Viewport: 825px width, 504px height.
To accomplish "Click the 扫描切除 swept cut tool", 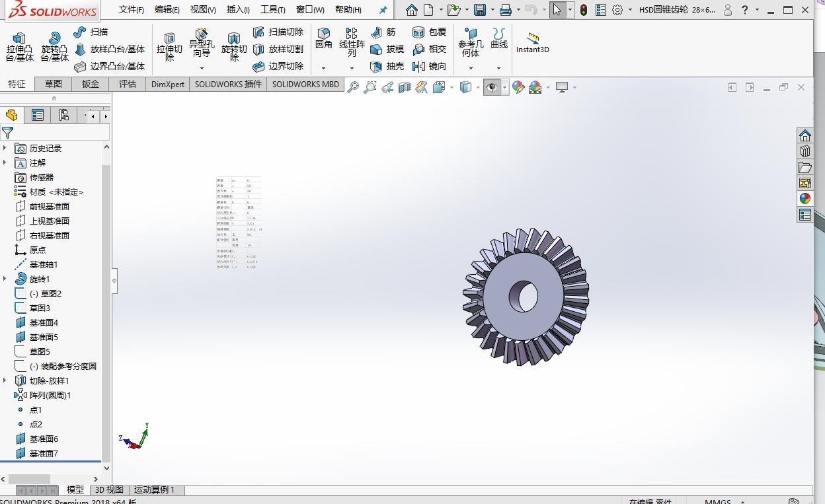I will click(278, 32).
